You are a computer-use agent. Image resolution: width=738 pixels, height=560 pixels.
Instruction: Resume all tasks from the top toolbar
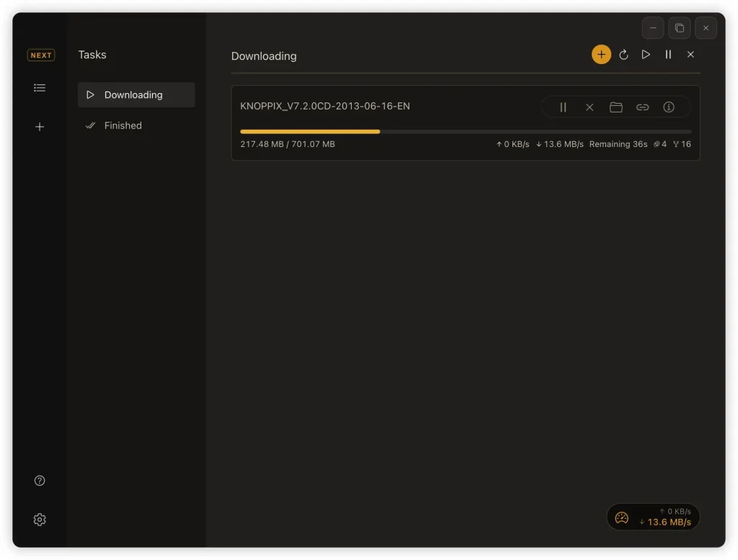coord(646,55)
